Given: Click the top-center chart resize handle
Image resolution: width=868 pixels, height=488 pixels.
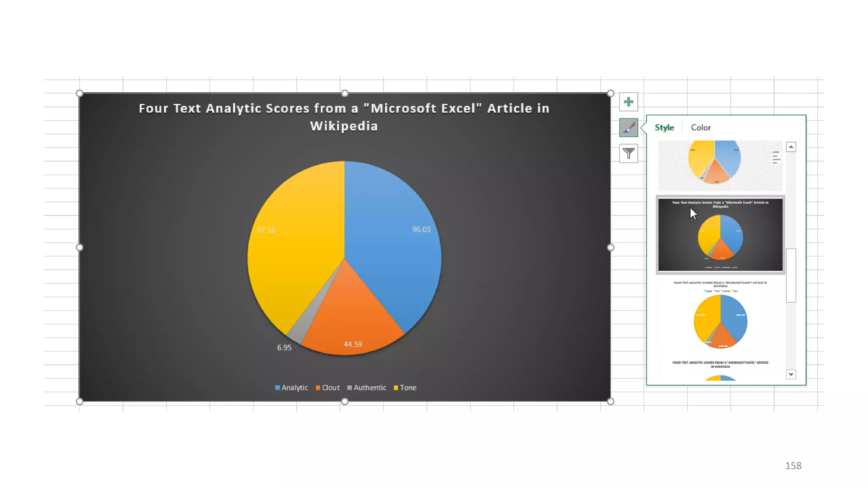Looking at the screenshot, I should tap(345, 93).
